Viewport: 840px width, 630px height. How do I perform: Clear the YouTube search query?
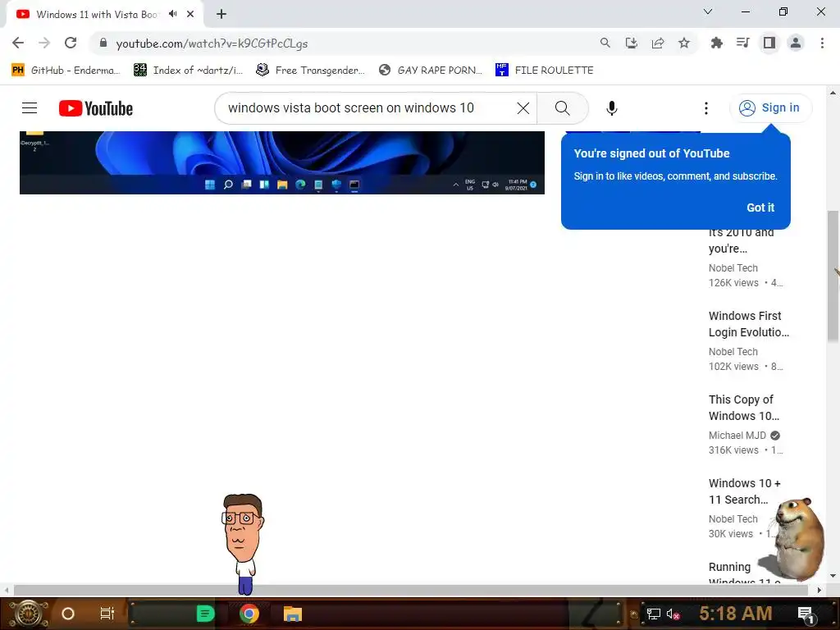[523, 108]
